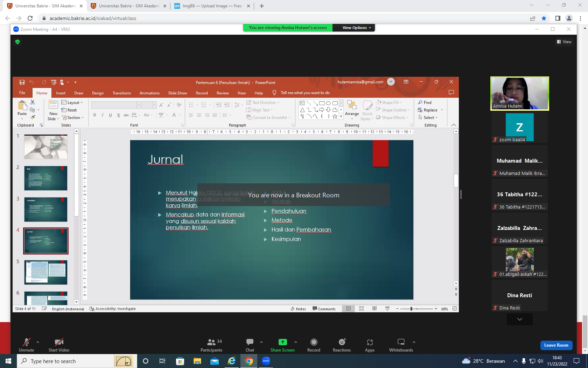Viewport: 588px width, 368px height.
Task: Toggle Normal view in status bar
Action: click(x=349, y=309)
